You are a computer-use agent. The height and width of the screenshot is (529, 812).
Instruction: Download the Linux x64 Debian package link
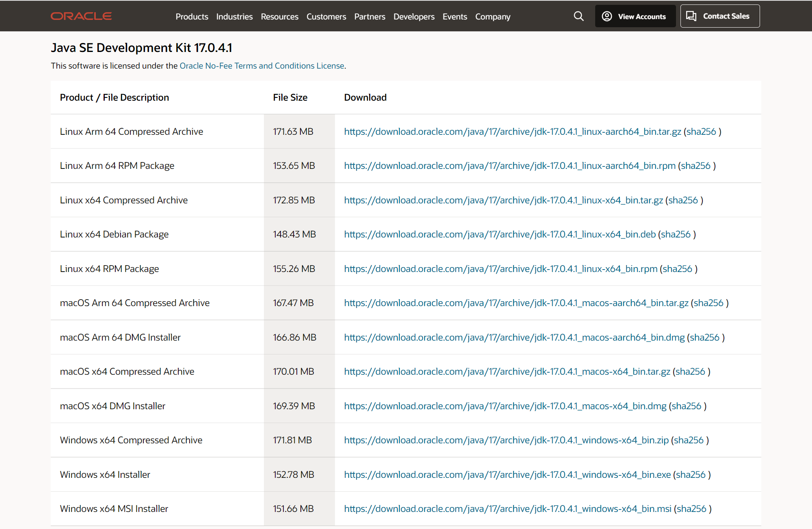click(500, 234)
